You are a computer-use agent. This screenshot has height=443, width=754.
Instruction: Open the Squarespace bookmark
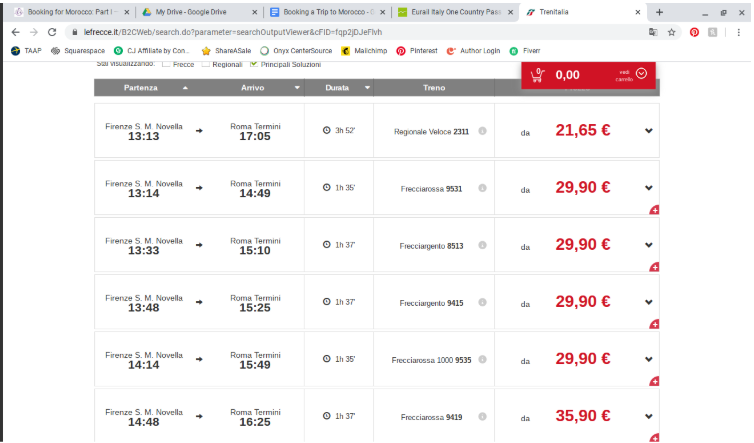tap(78, 51)
